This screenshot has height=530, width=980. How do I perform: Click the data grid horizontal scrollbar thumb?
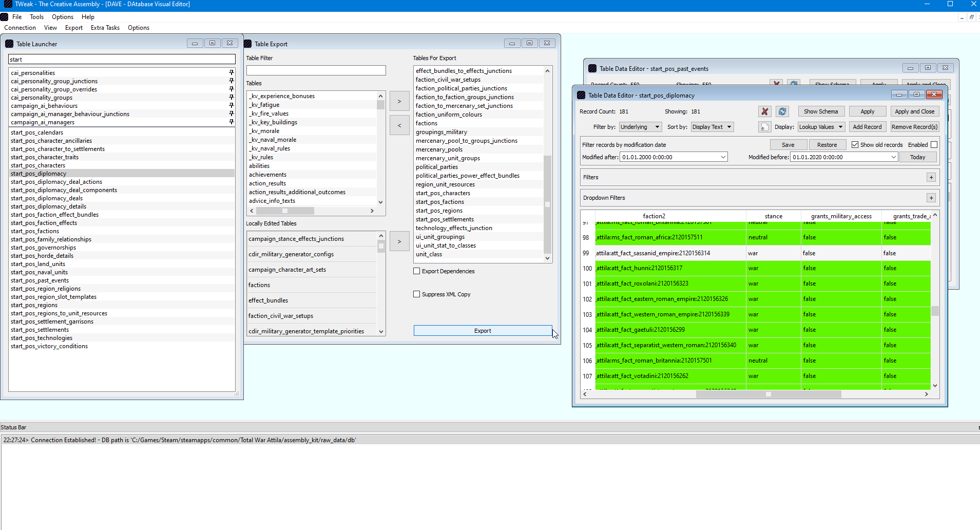click(x=768, y=394)
